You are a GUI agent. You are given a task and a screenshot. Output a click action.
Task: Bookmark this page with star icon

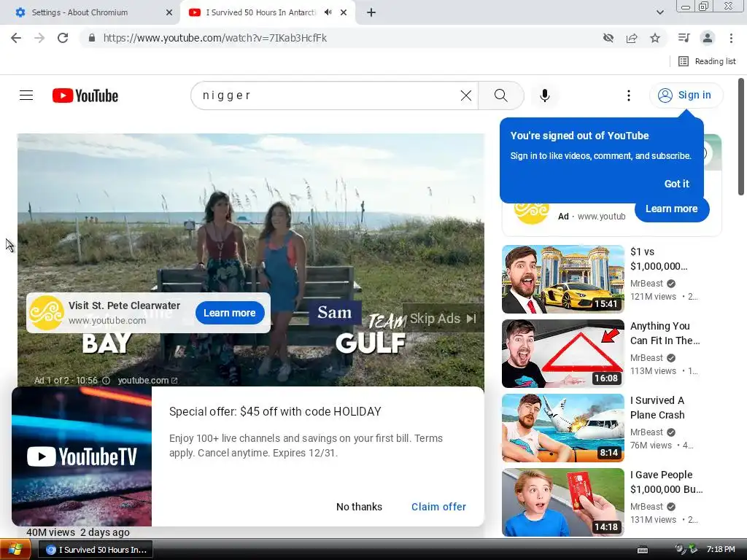(x=655, y=38)
